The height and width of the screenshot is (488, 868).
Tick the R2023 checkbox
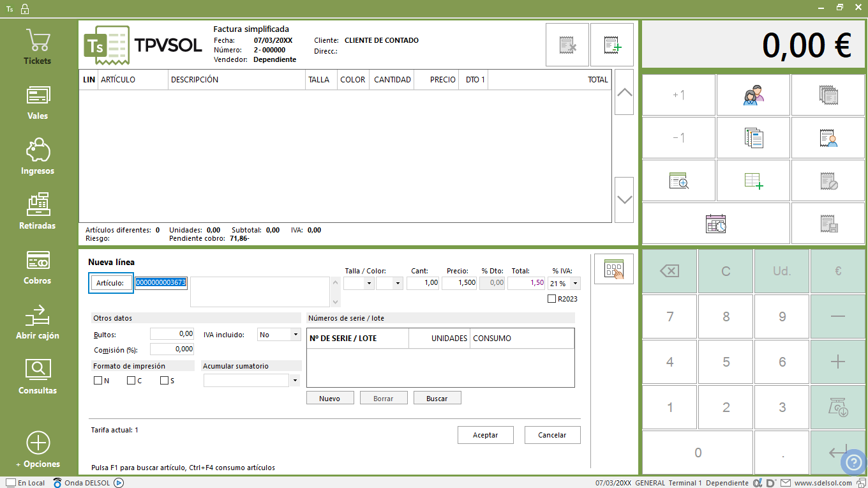coord(551,299)
